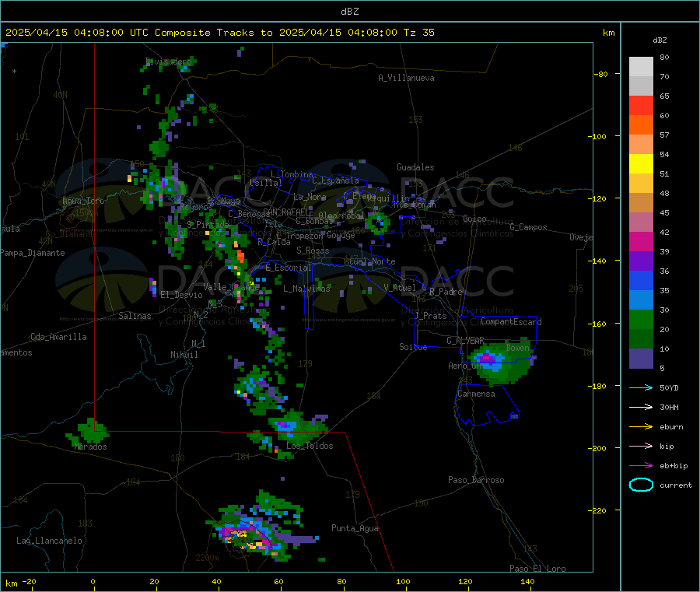Click the El_Desvio place label
The height and width of the screenshot is (592, 700).
pyautogui.click(x=182, y=295)
